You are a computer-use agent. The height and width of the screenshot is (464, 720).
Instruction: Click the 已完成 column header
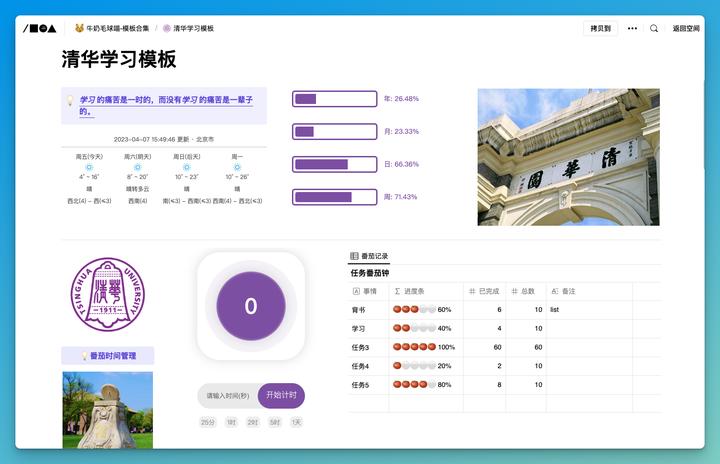point(484,291)
